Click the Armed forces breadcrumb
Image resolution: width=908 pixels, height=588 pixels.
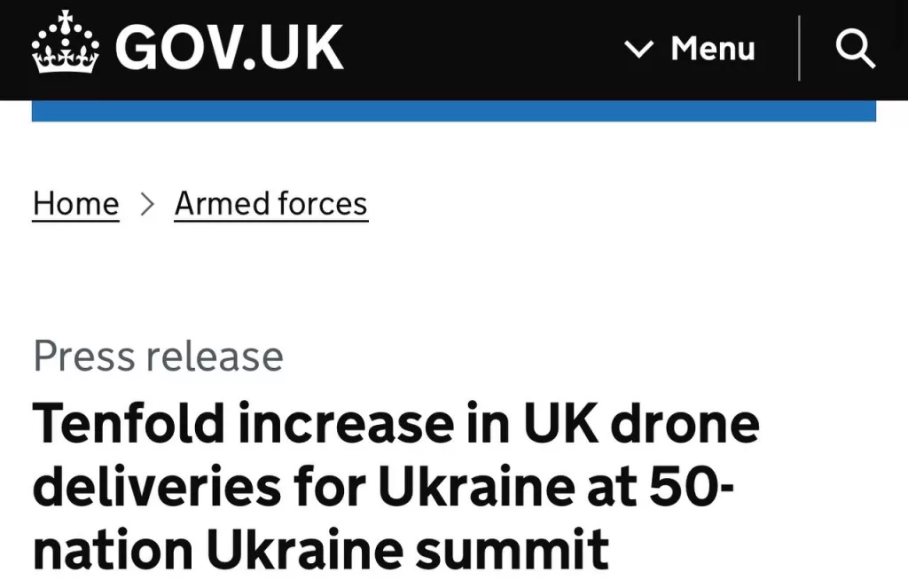tap(270, 203)
